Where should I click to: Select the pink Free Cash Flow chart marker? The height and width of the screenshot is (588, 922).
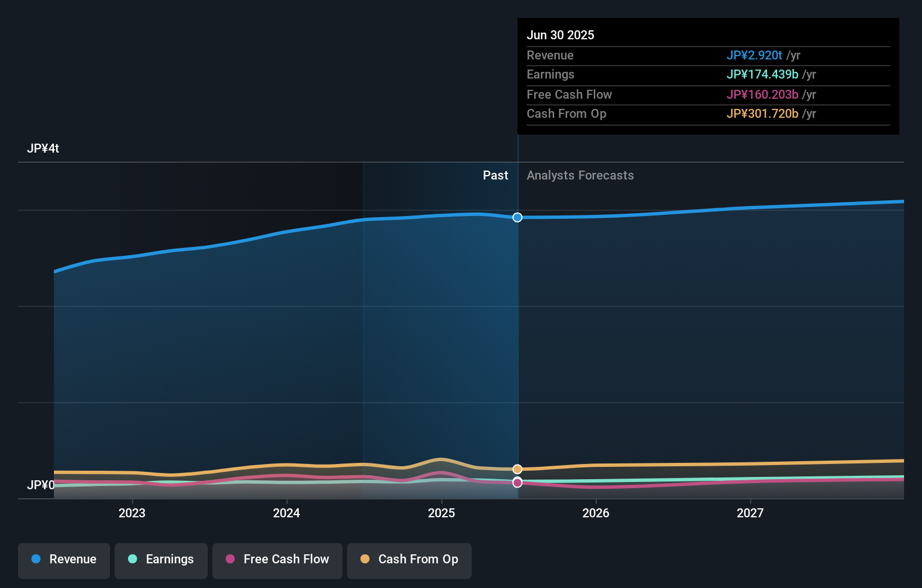point(517,483)
